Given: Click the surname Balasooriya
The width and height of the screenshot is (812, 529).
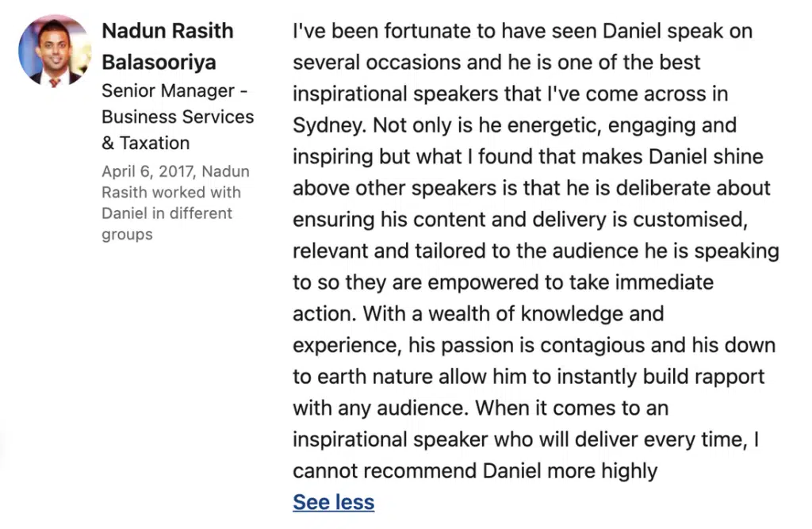Looking at the screenshot, I should coord(159,62).
